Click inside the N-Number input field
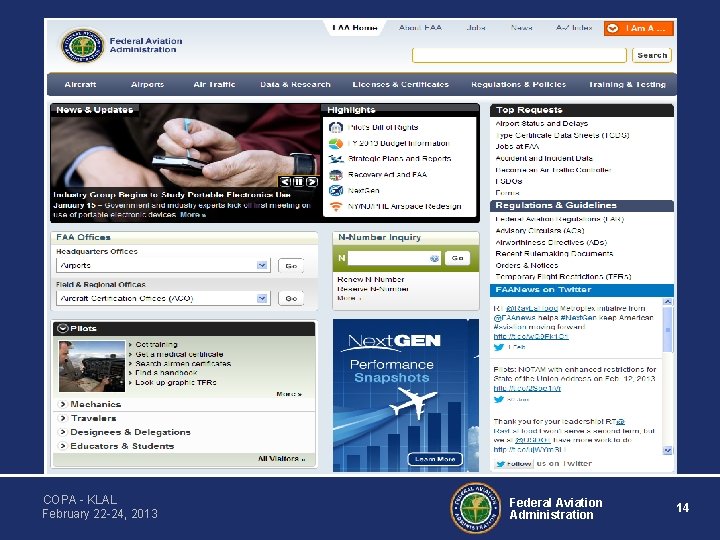Screen dimensions: 720x540 click(394, 258)
